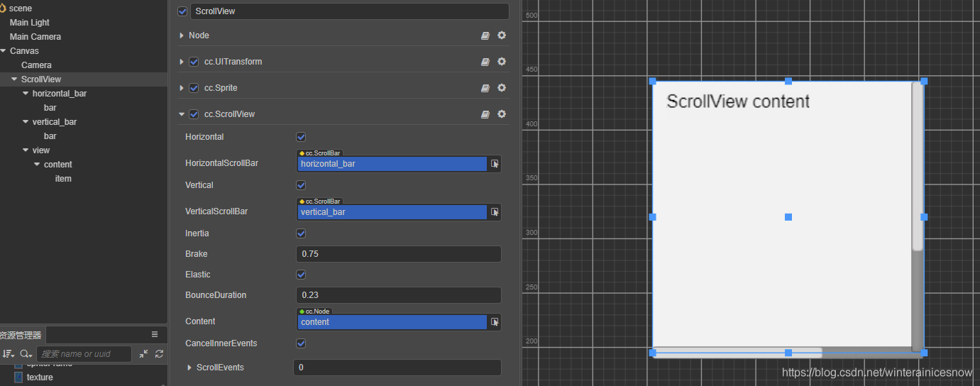
Task: Expand the cc.UITransform section
Action: [x=182, y=62]
